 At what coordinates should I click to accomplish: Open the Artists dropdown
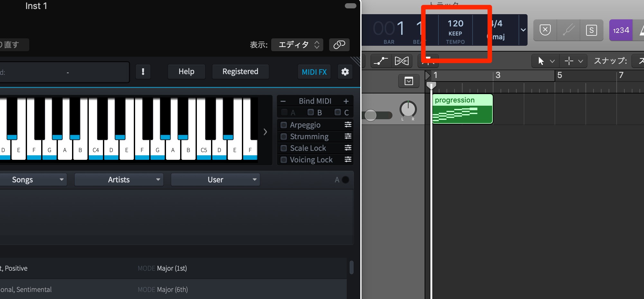coord(119,180)
